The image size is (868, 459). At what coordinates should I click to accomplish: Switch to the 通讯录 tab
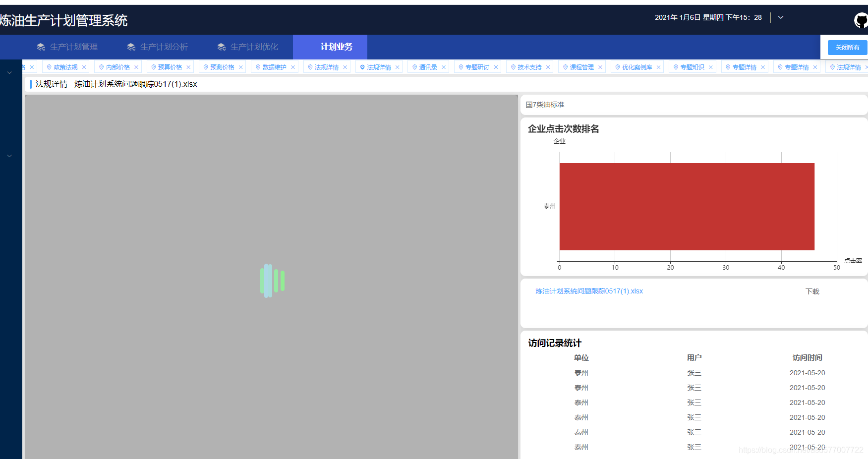(x=428, y=67)
